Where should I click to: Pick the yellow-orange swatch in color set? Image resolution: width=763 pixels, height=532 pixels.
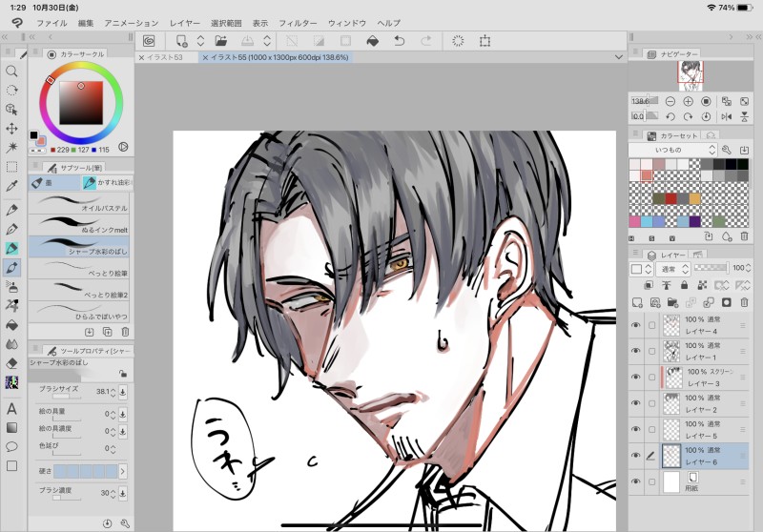click(695, 198)
